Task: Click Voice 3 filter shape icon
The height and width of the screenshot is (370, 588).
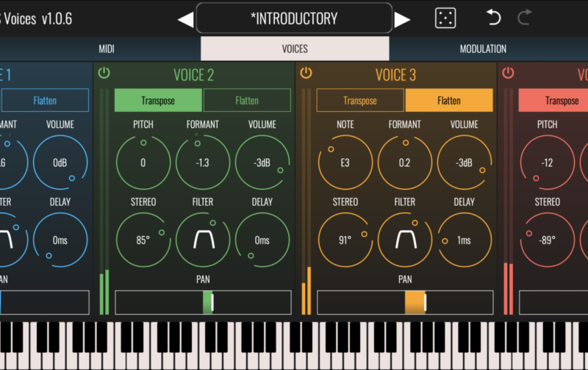Action: [x=404, y=240]
